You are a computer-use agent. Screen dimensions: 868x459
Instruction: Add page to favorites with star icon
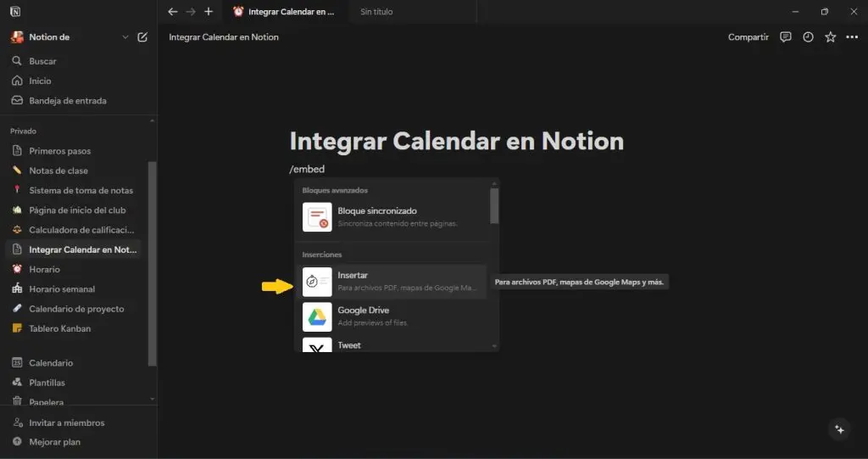click(x=831, y=37)
